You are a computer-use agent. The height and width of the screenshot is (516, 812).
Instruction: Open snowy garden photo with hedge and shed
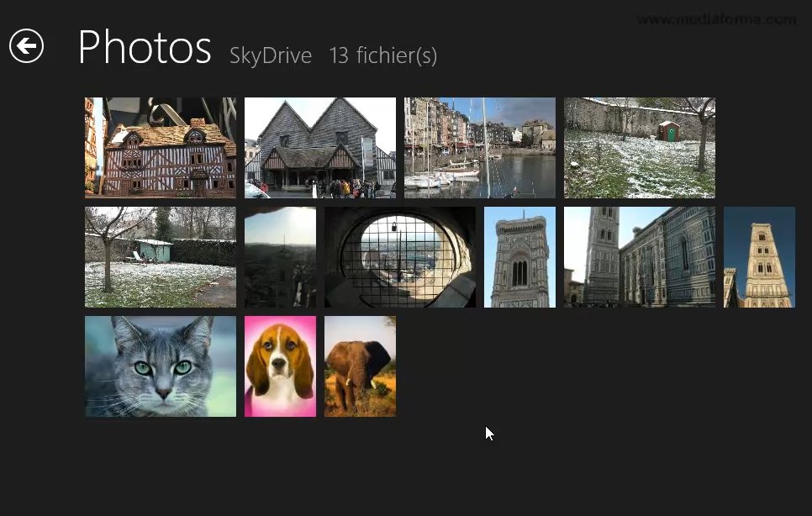161,257
